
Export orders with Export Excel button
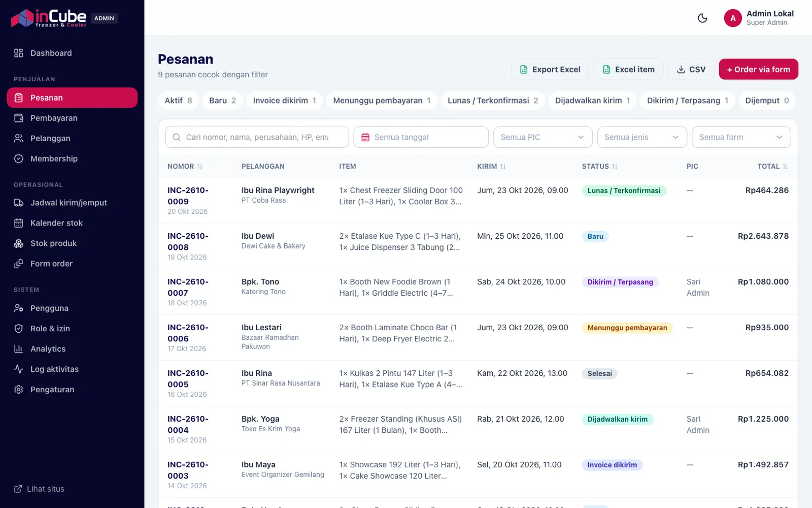tap(550, 70)
